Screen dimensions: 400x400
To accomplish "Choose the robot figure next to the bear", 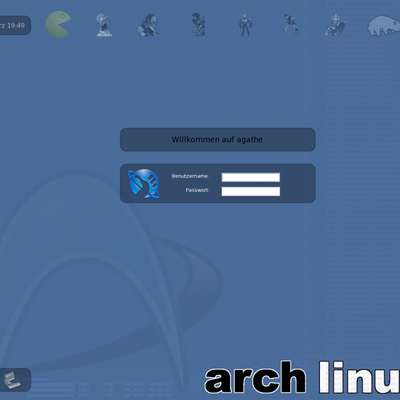I will pos(335,25).
